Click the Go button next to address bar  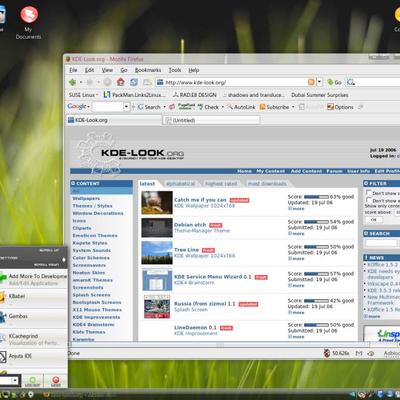pos(334,82)
